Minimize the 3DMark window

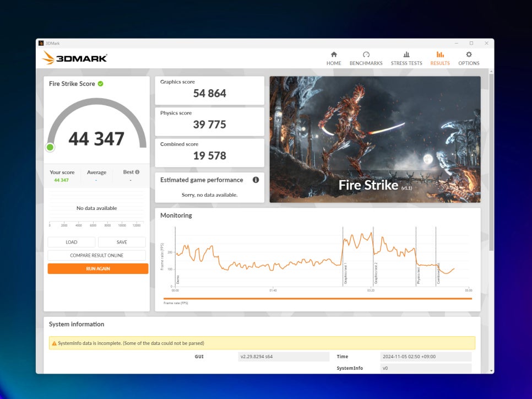tap(457, 43)
